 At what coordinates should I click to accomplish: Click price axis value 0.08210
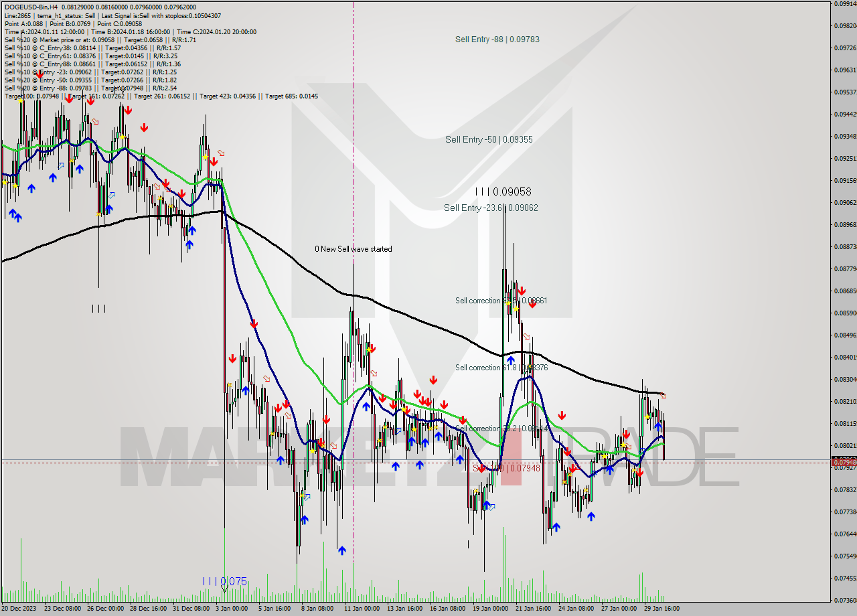coord(844,401)
